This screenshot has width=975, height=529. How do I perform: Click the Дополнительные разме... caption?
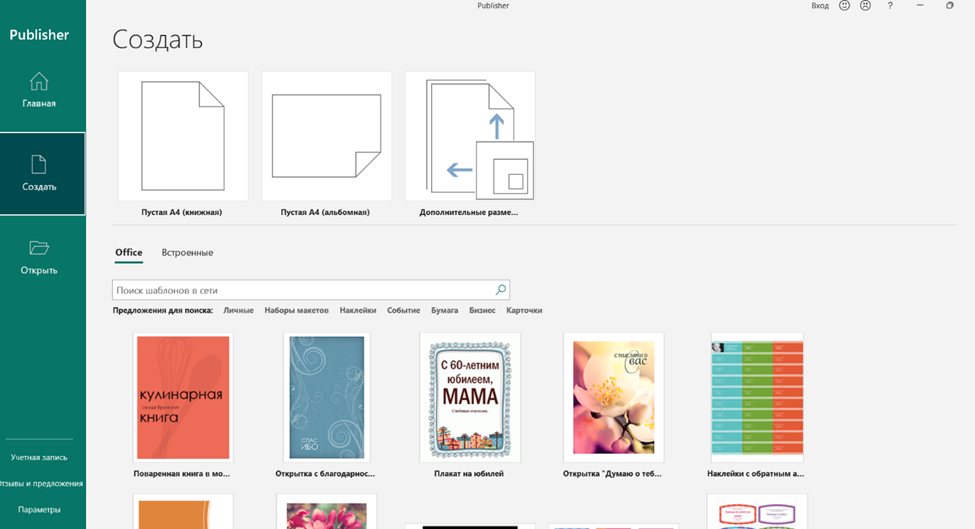pos(469,212)
